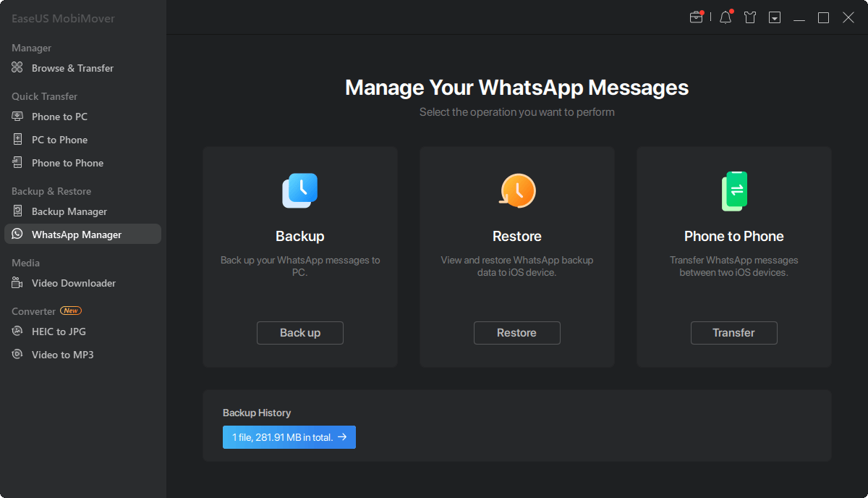Open the title bar dropdown menu icon

(x=775, y=17)
